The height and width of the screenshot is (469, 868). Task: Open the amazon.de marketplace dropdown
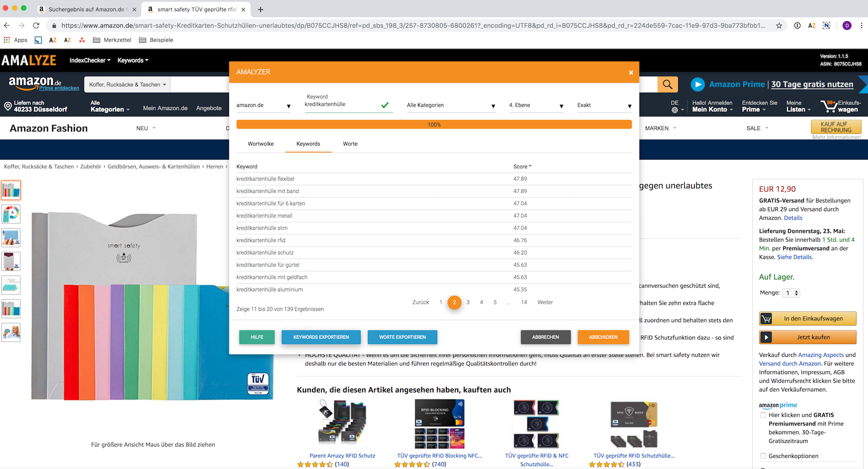pyautogui.click(x=264, y=105)
